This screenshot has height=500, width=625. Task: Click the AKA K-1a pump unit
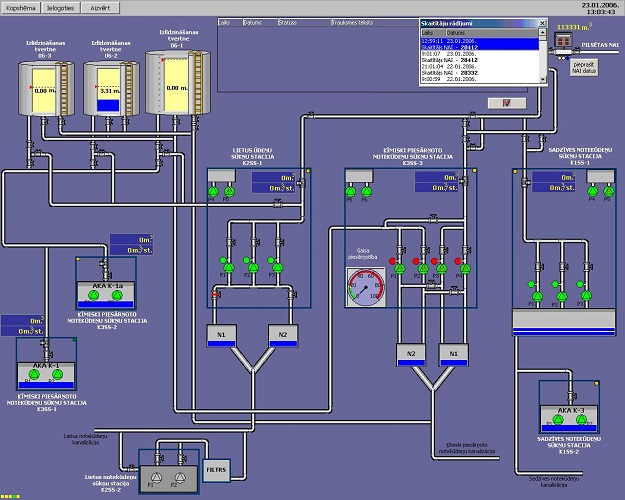pyautogui.click(x=105, y=291)
